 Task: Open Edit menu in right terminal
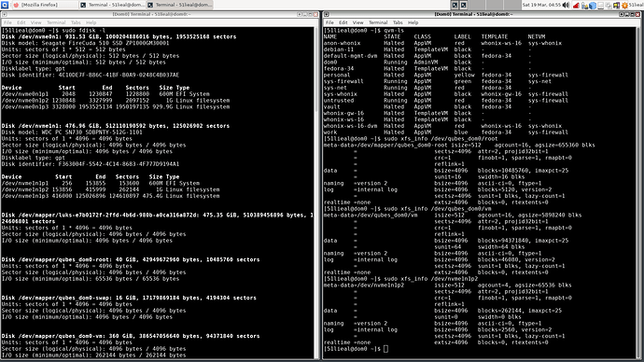tap(343, 22)
